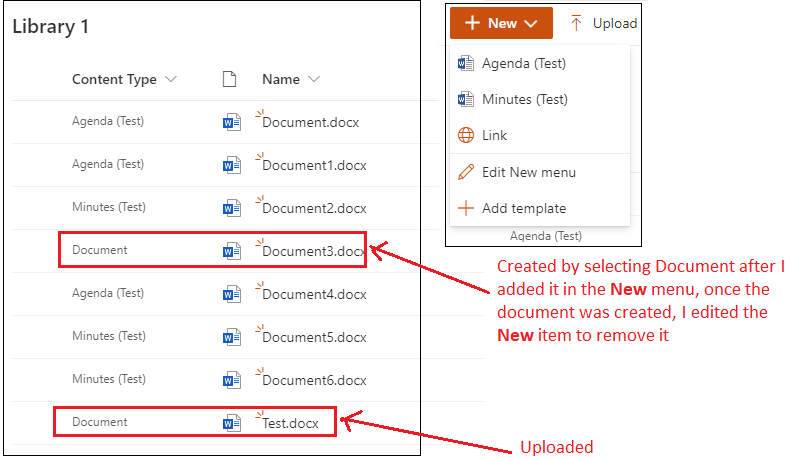Screen dimensions: 788x459
Task: Expand the Name column dropdown
Action: 314,79
